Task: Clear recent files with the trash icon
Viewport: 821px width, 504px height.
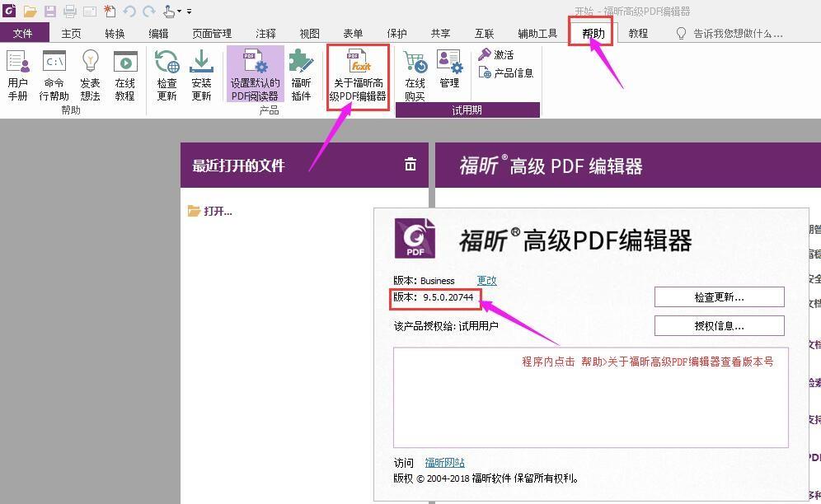Action: click(x=410, y=164)
